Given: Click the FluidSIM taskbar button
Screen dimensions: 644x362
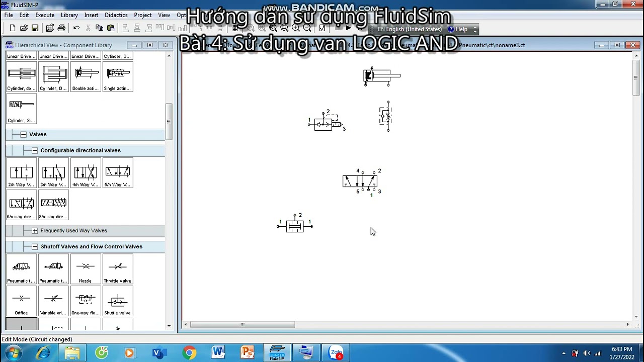Looking at the screenshot, I should point(277,353).
